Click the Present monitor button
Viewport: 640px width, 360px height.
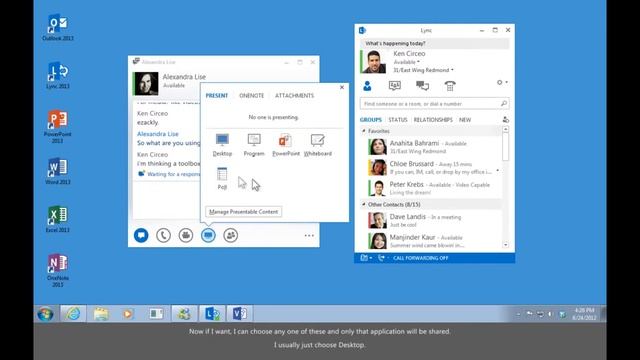pyautogui.click(x=208, y=235)
